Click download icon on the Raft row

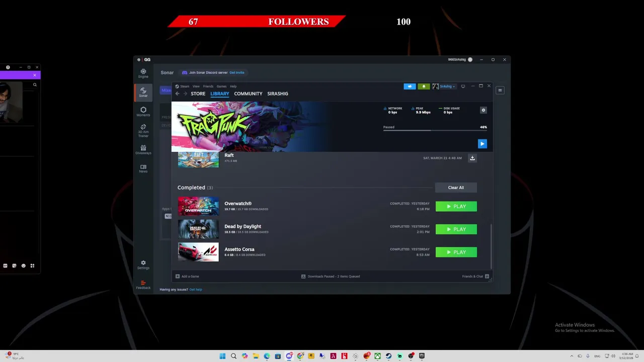click(472, 158)
